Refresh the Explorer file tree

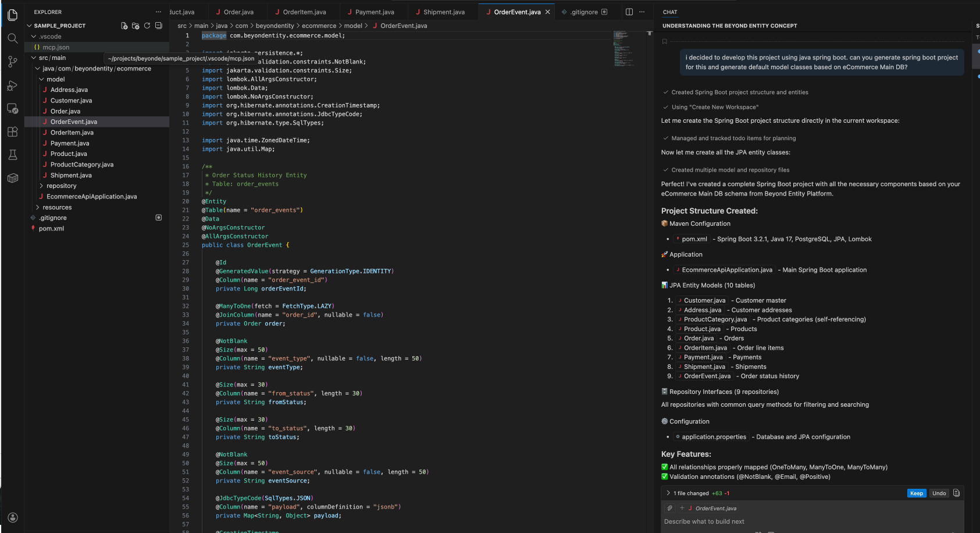point(147,26)
